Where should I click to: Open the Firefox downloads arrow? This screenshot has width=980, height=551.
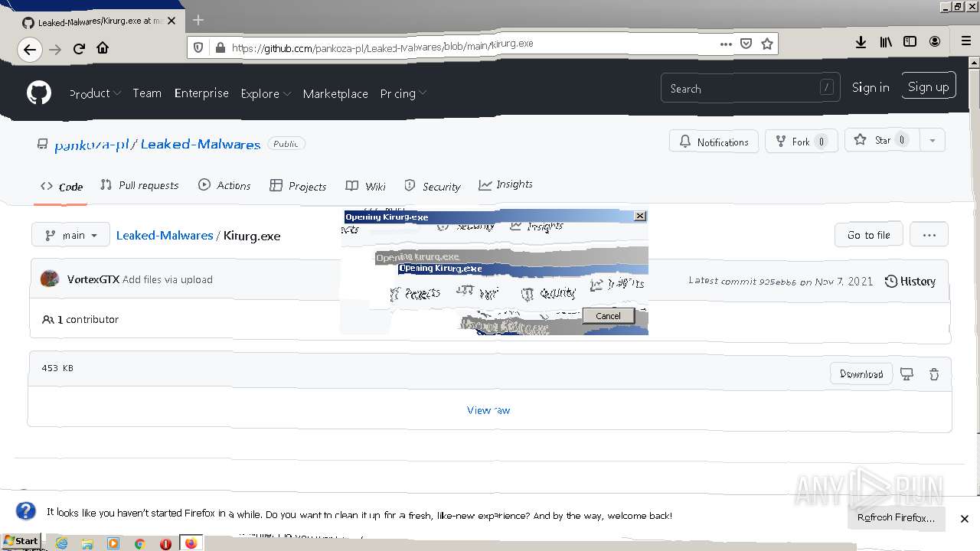pos(861,43)
